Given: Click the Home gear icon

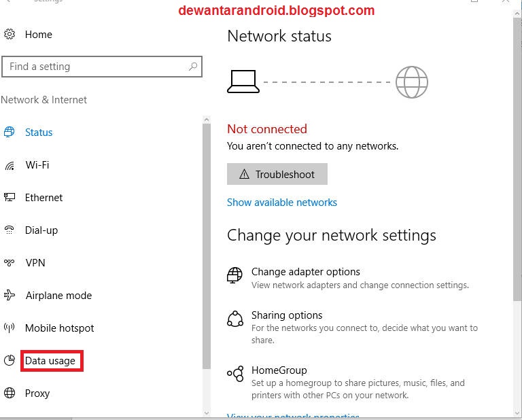Looking at the screenshot, I should (x=10, y=34).
